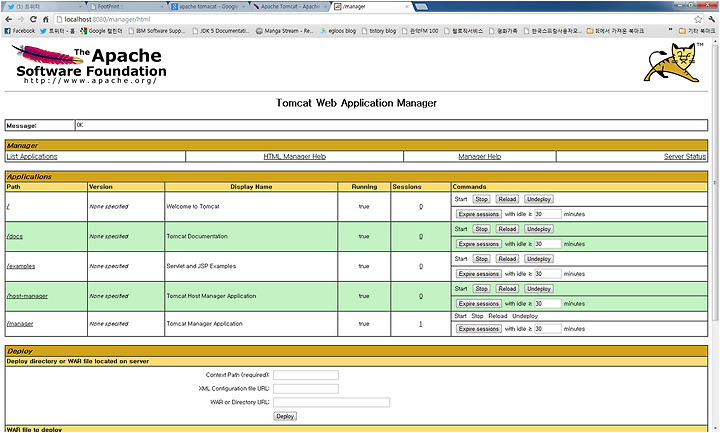The image size is (720, 433).
Task: Open the Server Status link
Action: pos(685,156)
